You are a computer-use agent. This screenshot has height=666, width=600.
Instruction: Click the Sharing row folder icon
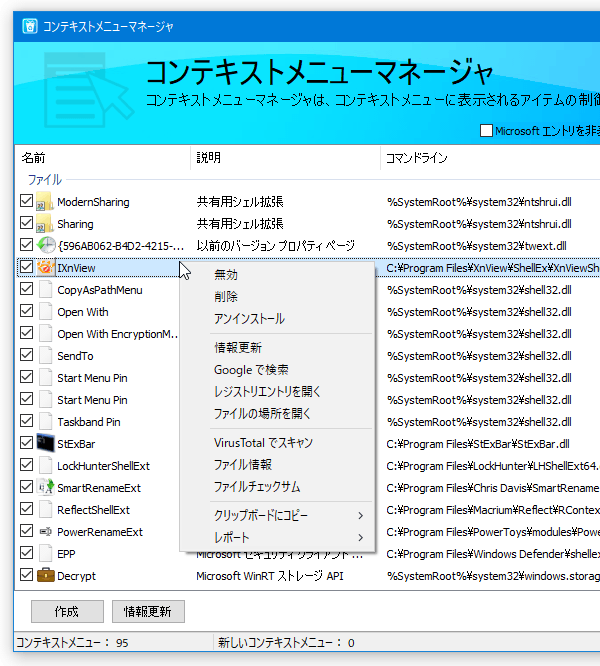[x=45, y=224]
